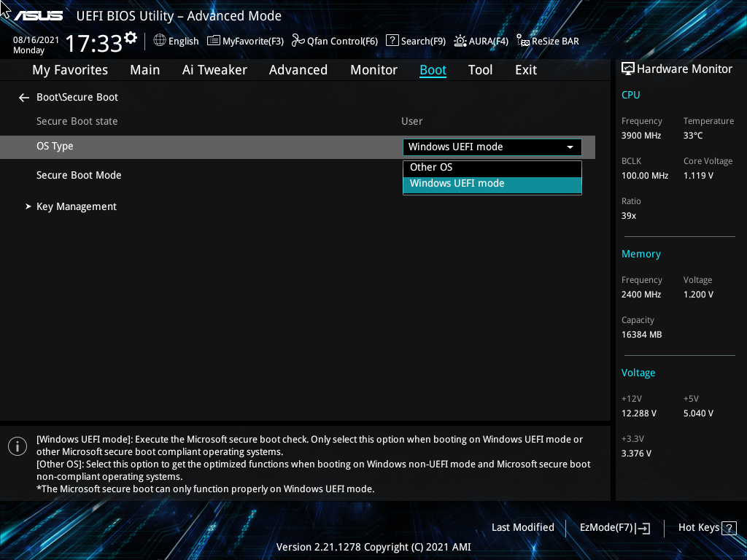Open Qfan Control(F6)
Viewport: 747px width, 560px height.
334,41
